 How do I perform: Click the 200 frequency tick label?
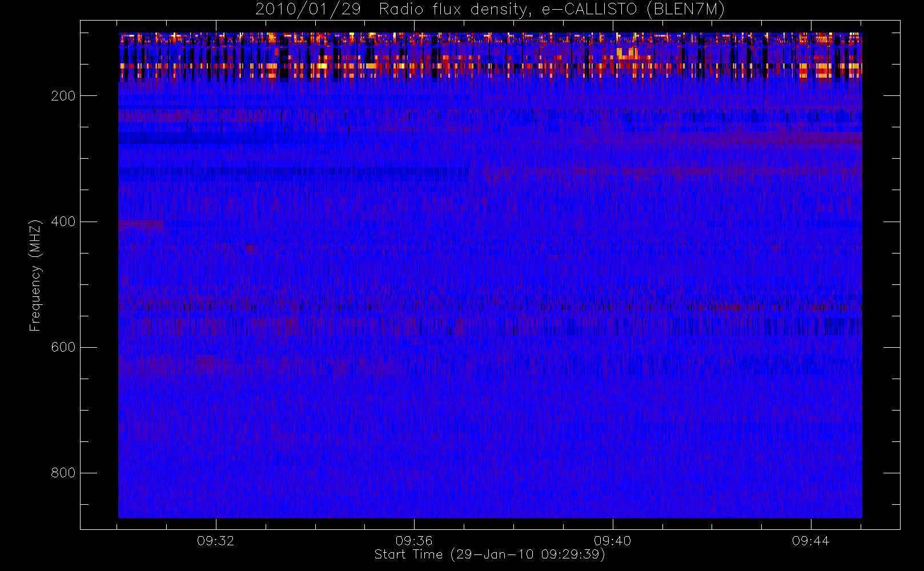click(63, 96)
